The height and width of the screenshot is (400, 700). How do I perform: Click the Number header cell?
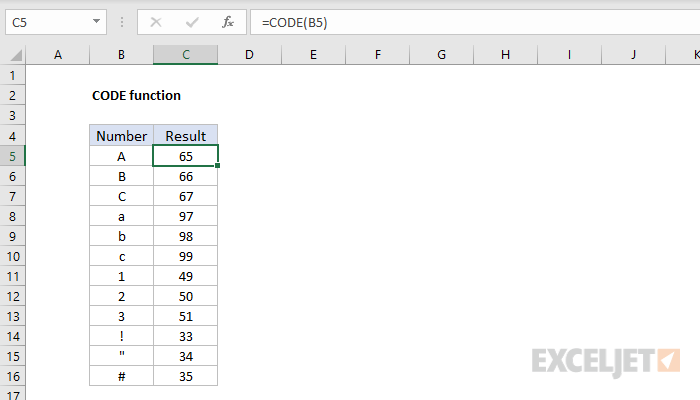(121, 136)
